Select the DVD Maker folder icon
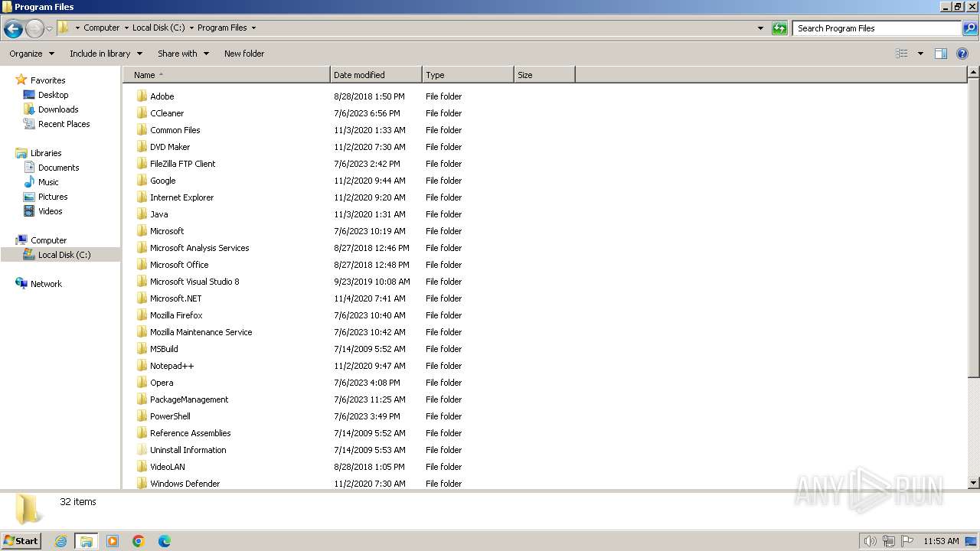The height and width of the screenshot is (551, 980). [142, 147]
